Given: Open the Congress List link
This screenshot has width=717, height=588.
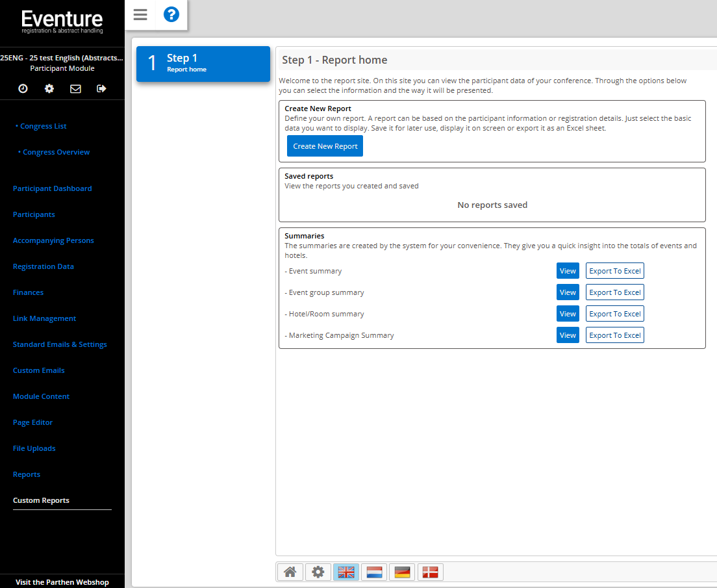Looking at the screenshot, I should [x=43, y=126].
